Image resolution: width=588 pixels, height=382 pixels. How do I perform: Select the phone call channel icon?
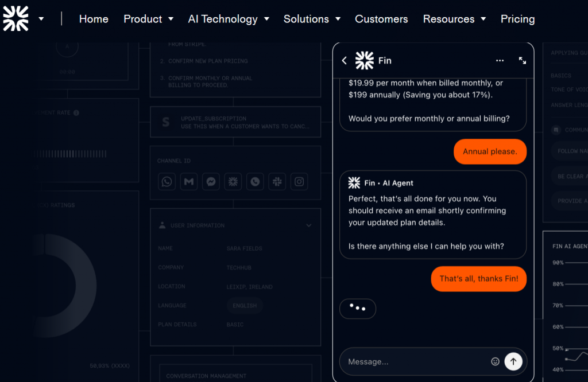click(x=255, y=182)
